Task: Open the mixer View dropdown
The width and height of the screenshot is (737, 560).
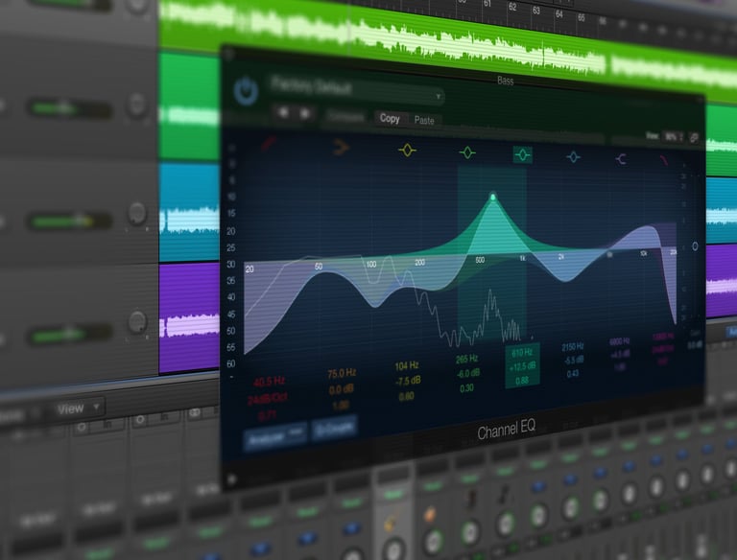Action: pos(78,408)
